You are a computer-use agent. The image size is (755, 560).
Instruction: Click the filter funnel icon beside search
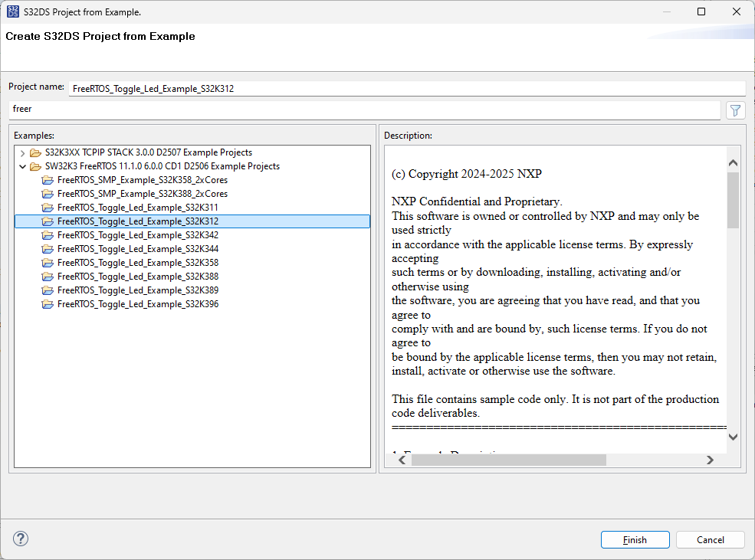[x=735, y=110]
